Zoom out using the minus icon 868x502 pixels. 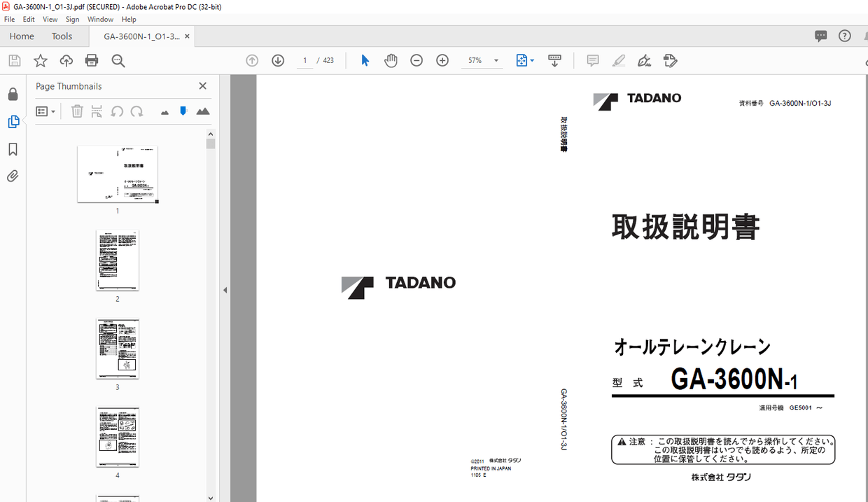[x=416, y=60]
